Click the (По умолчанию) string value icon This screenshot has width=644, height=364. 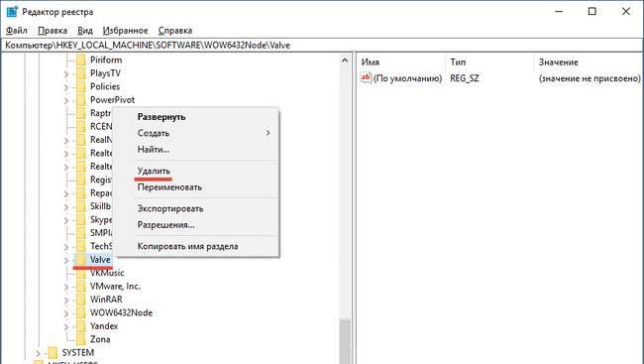coord(366,77)
